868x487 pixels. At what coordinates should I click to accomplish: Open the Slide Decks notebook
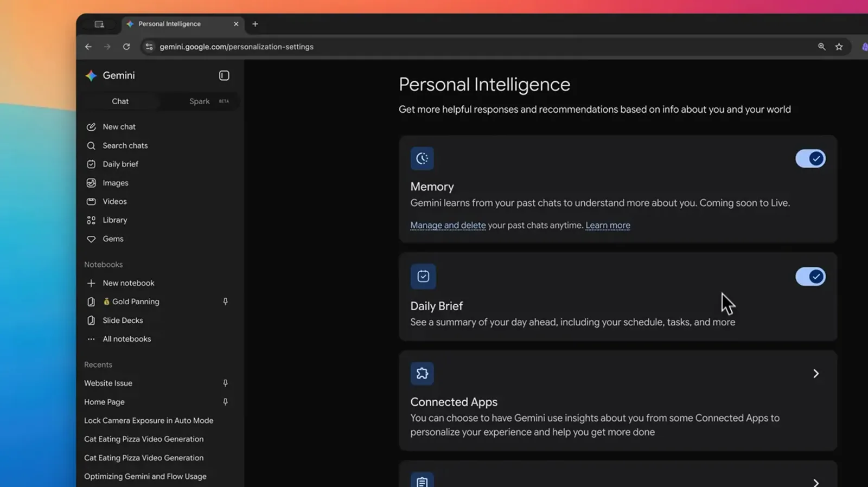pyautogui.click(x=123, y=321)
